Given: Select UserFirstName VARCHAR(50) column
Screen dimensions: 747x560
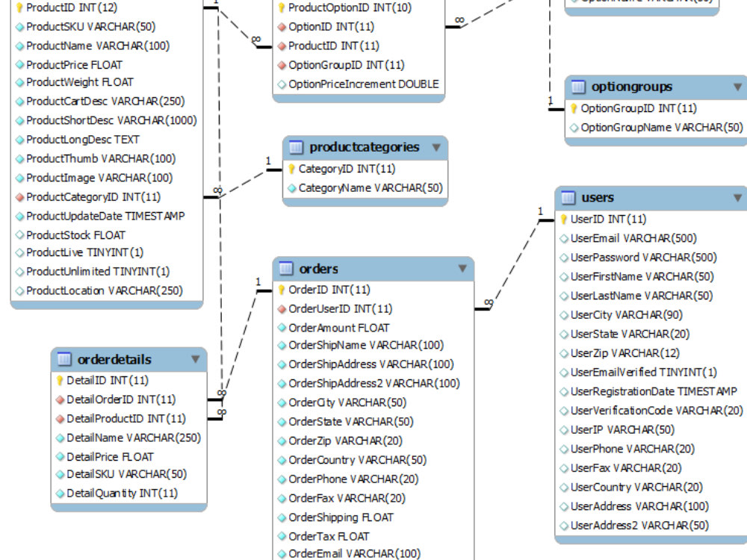Looking at the screenshot, I should (642, 277).
